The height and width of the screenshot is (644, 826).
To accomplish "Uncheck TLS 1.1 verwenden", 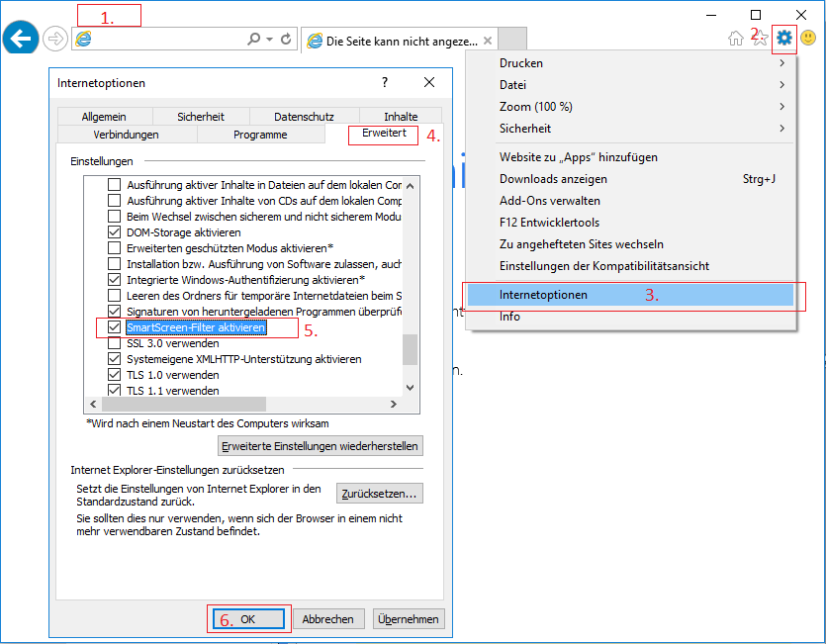I will [x=114, y=391].
